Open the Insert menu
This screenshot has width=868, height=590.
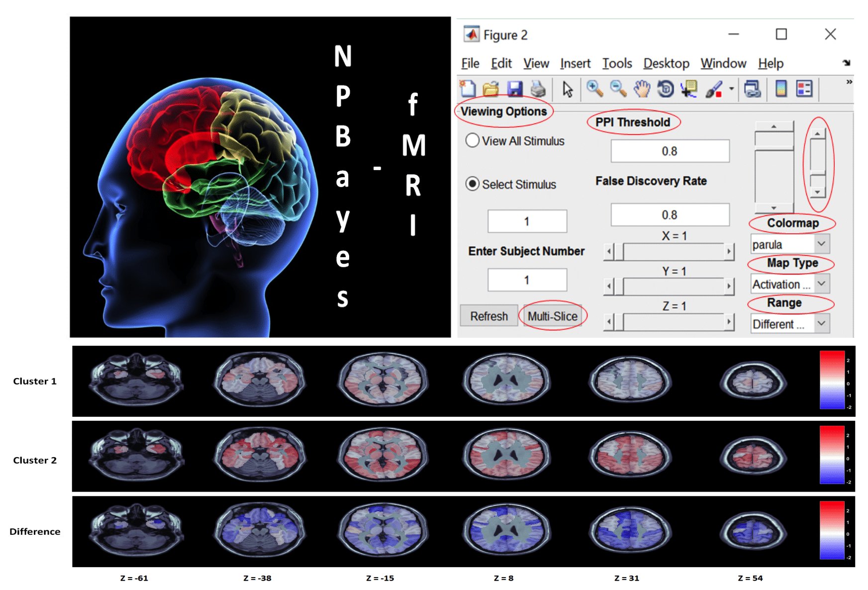pos(576,64)
